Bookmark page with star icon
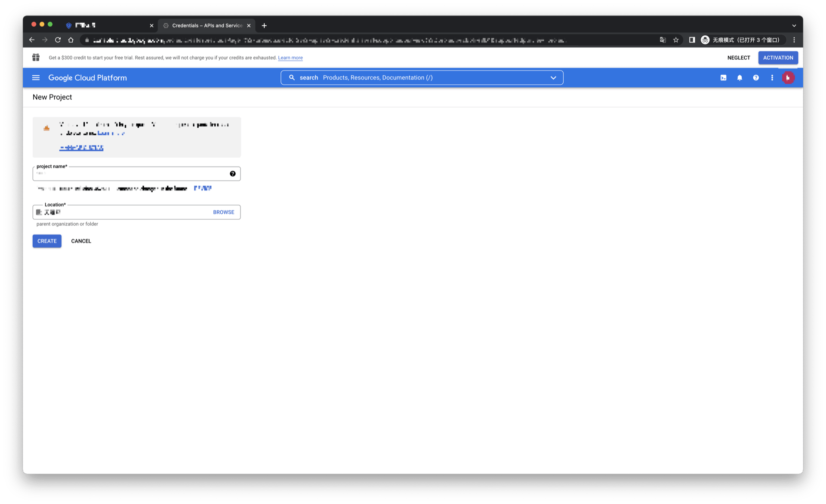 click(x=676, y=40)
